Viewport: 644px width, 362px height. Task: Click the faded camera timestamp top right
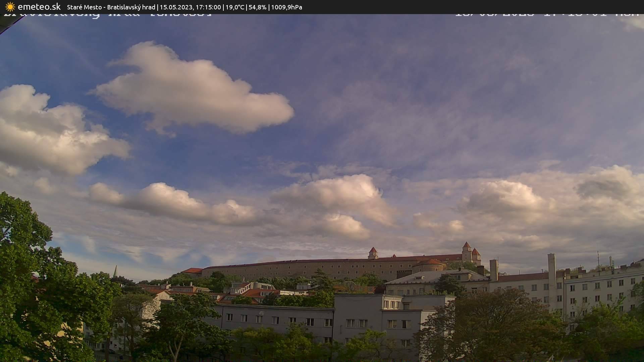click(x=547, y=15)
